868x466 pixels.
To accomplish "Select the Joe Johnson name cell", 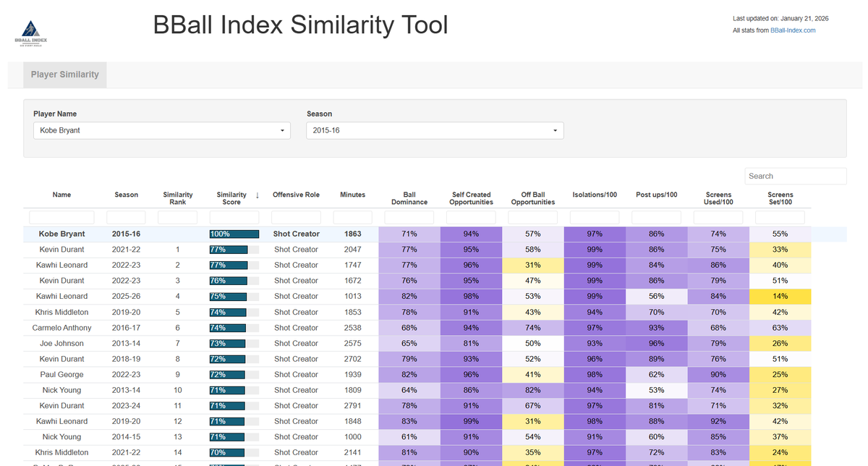I will click(61, 344).
